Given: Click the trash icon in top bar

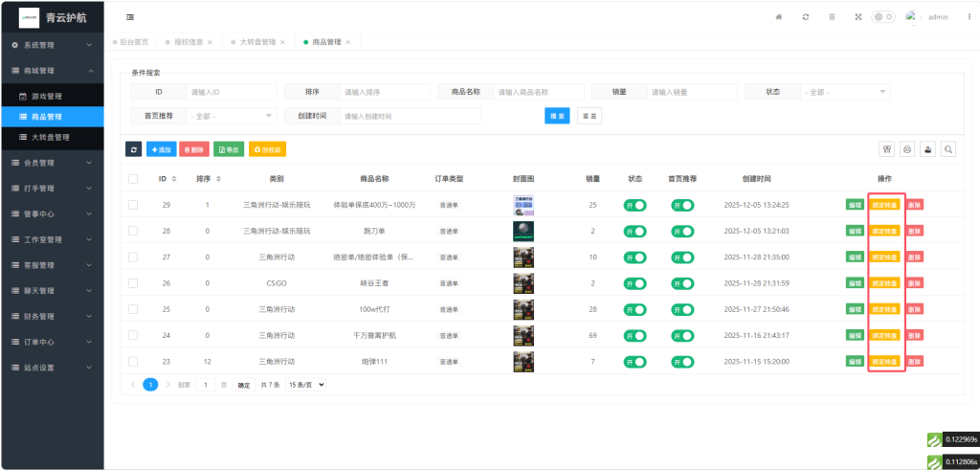Looking at the screenshot, I should [832, 17].
